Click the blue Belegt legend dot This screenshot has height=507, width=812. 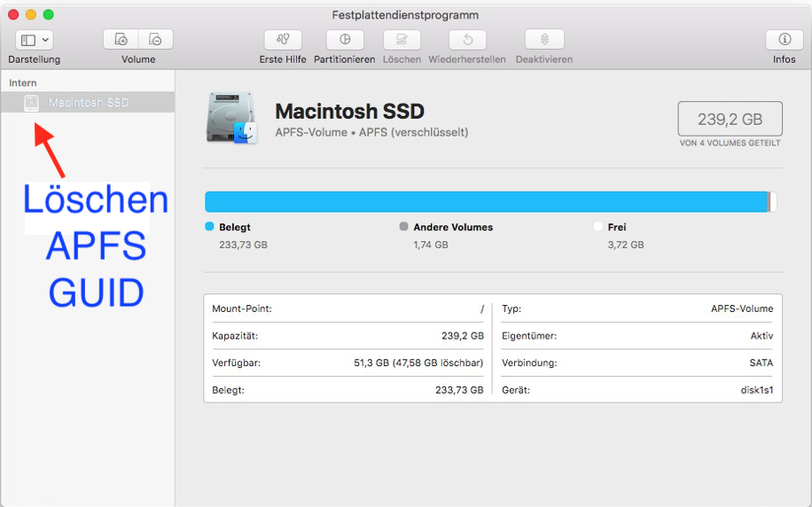point(209,227)
